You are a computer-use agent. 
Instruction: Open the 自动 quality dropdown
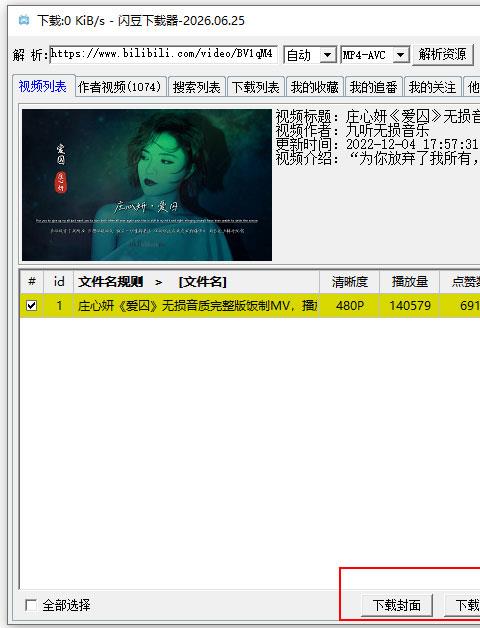(310, 55)
